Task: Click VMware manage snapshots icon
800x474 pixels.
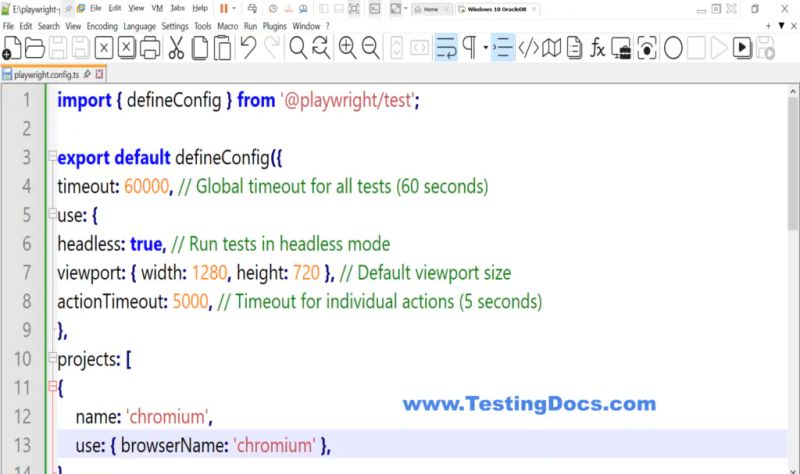Action: [303, 9]
